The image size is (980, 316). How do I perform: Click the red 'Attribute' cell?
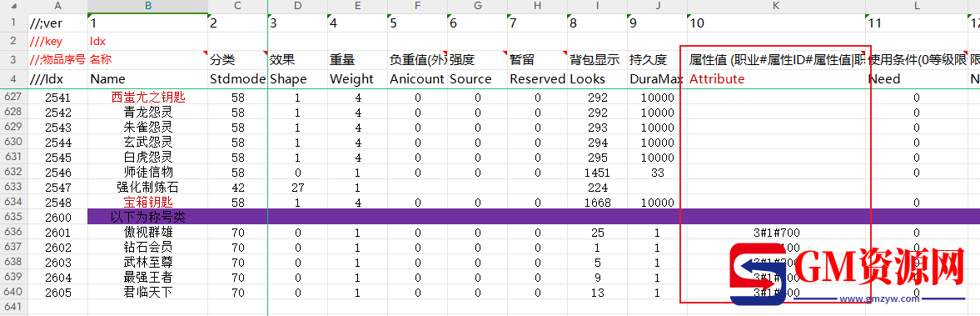776,79
